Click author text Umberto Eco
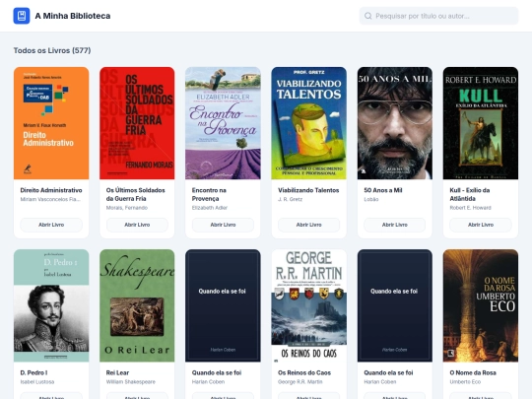This screenshot has height=399, width=532. tap(465, 381)
